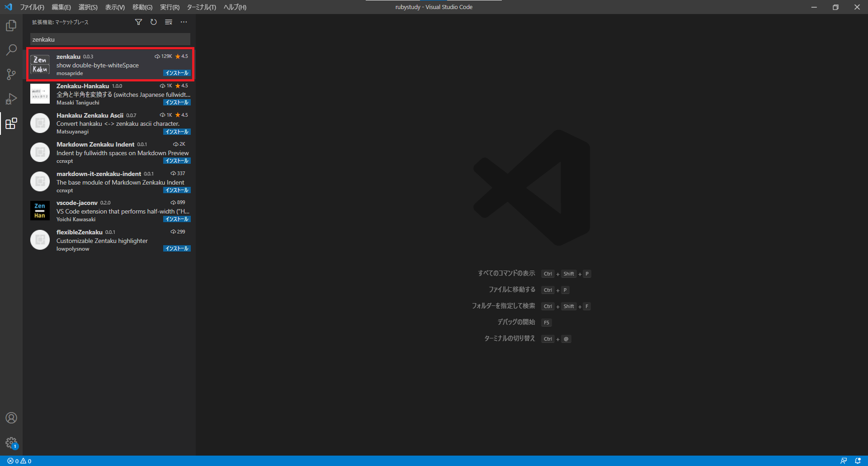This screenshot has height=466, width=868.
Task: Minimize the Visual Studio Code window
Action: pyautogui.click(x=814, y=7)
